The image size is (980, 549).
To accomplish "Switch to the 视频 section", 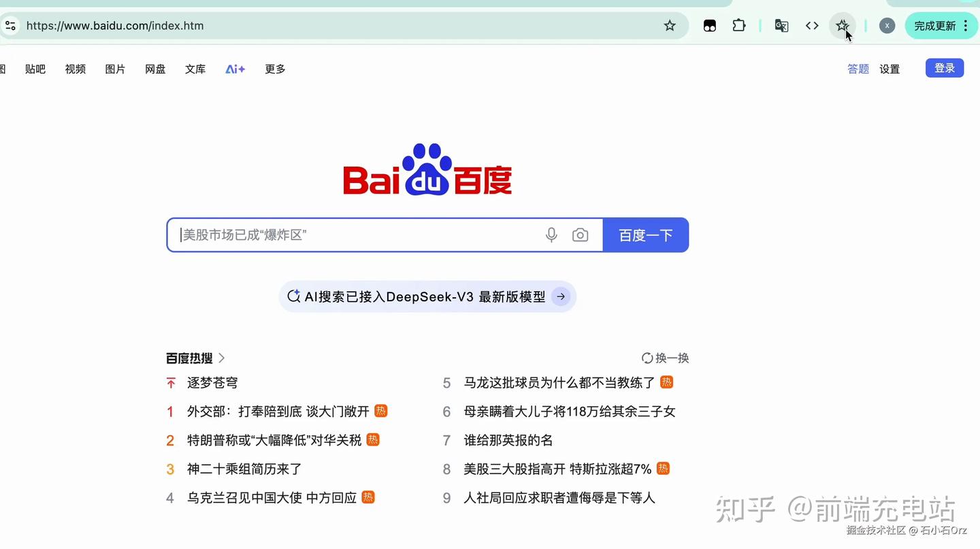I will point(75,69).
